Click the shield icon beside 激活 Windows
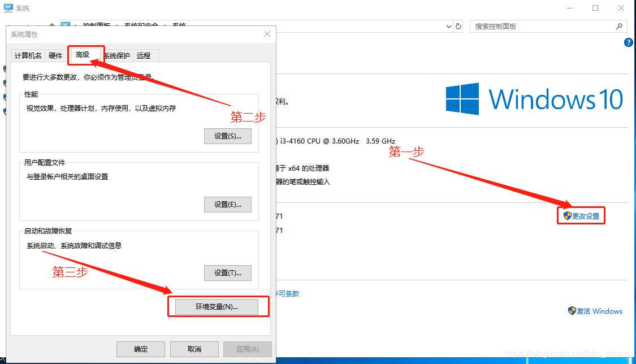The image size is (636, 364). point(572,310)
